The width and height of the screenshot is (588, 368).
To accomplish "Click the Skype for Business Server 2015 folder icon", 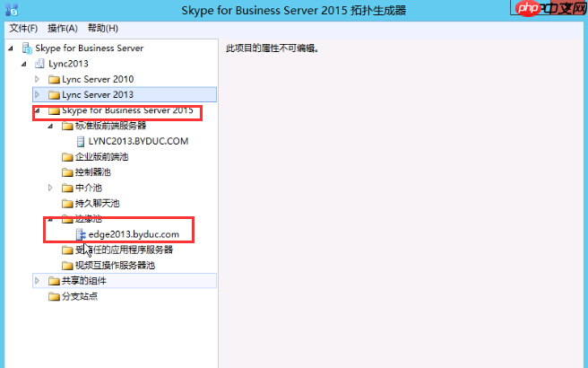I will pos(54,110).
